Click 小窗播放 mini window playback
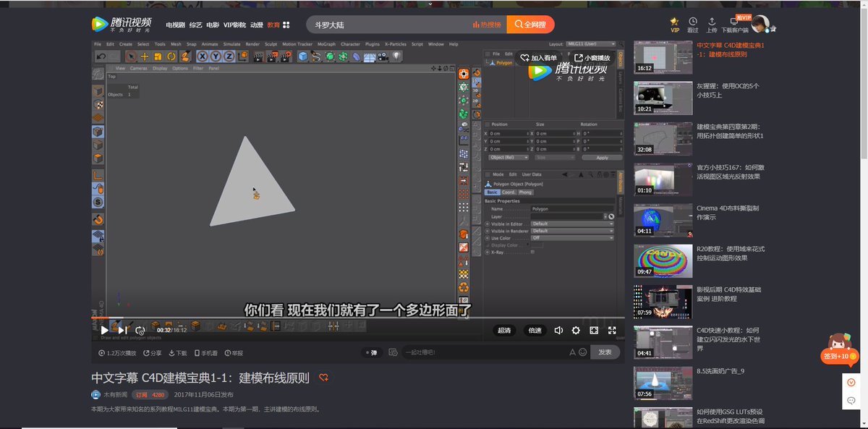 (x=592, y=58)
